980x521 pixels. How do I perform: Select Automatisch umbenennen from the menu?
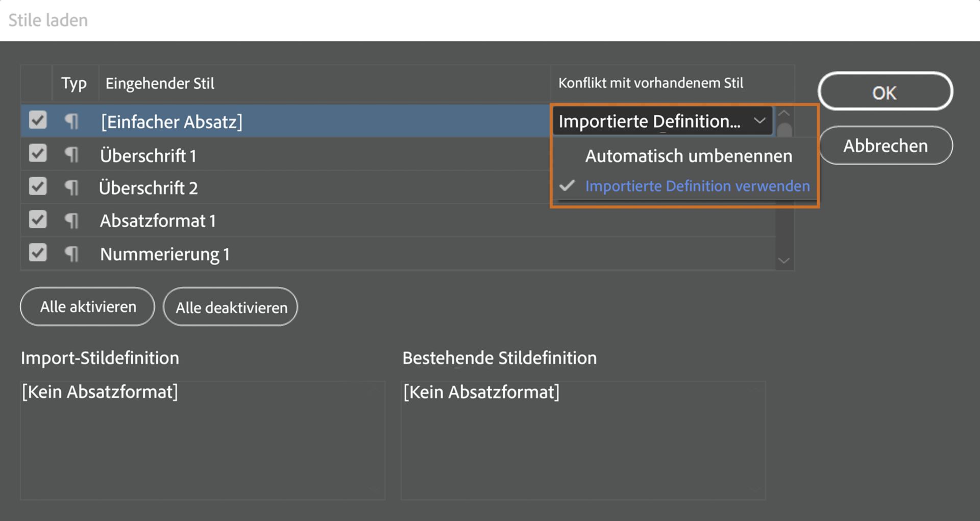[x=688, y=156]
